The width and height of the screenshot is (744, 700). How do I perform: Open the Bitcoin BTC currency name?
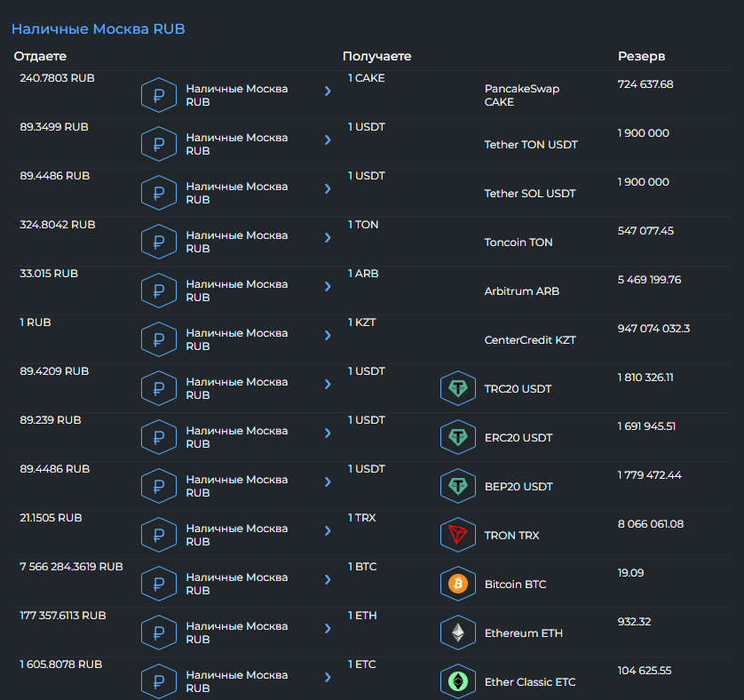click(515, 585)
